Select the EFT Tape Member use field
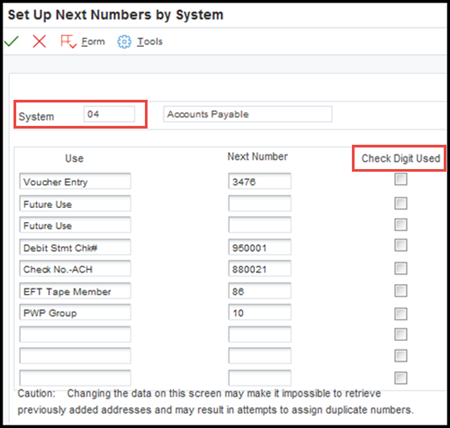 coord(75,291)
